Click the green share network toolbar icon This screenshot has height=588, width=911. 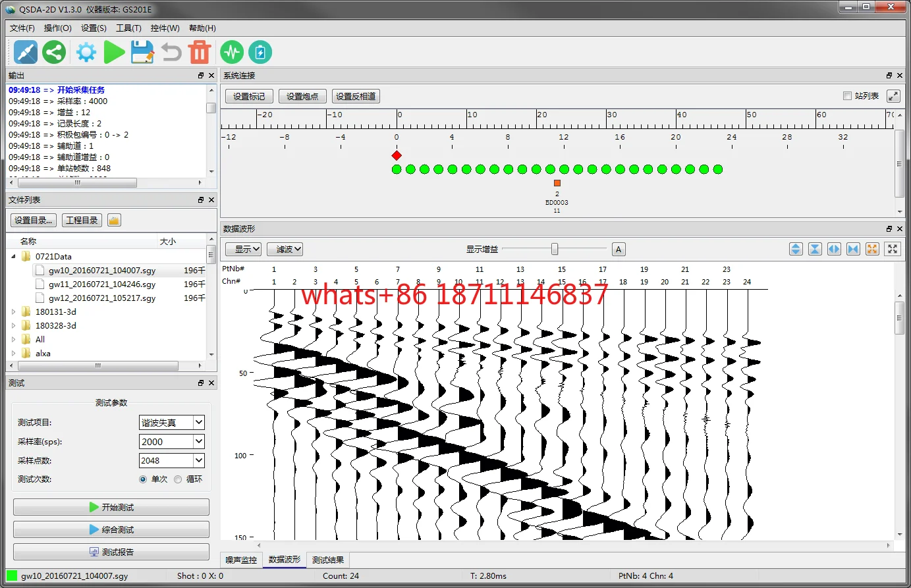tap(54, 52)
